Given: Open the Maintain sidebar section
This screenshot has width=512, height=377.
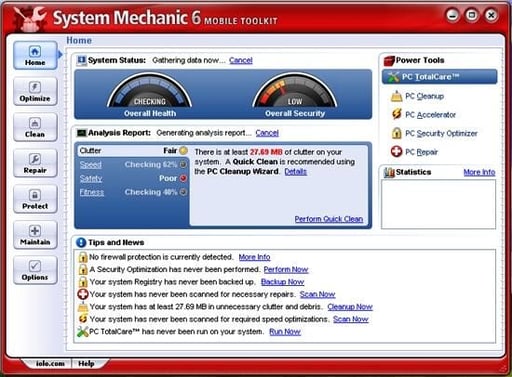Looking at the screenshot, I should point(35,235).
